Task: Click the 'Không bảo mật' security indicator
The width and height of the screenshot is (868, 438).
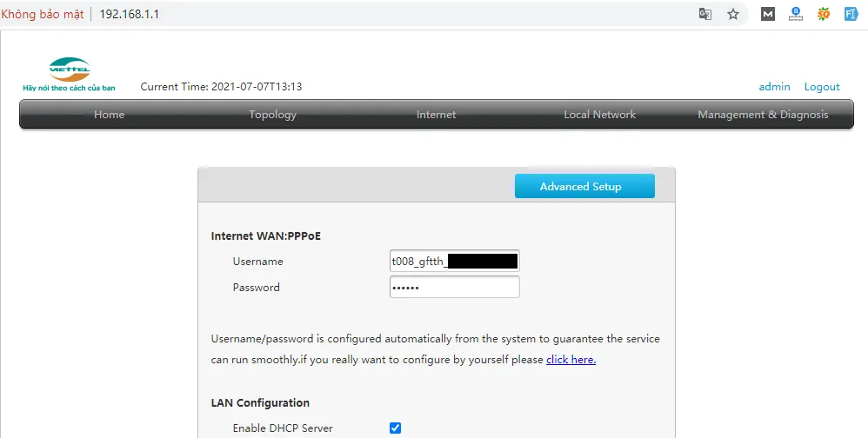Action: tap(43, 14)
